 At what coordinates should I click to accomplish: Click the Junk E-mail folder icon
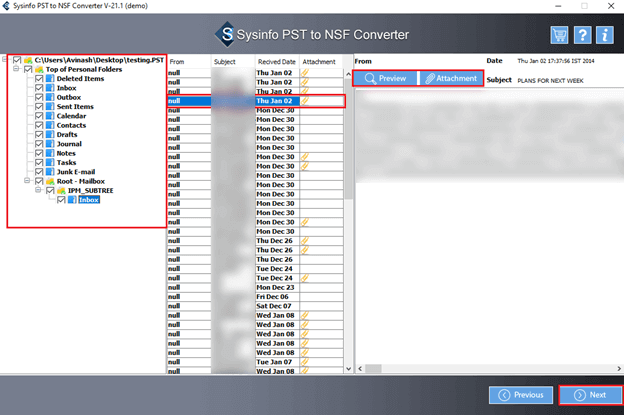pyautogui.click(x=50, y=172)
